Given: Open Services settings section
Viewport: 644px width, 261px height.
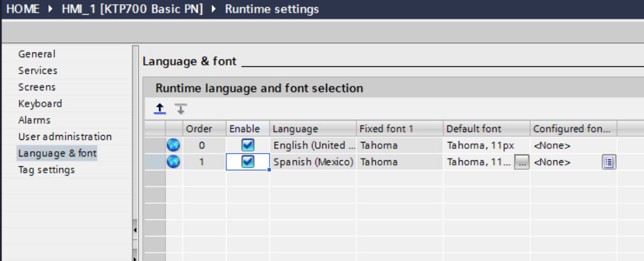Looking at the screenshot, I should click(x=38, y=70).
